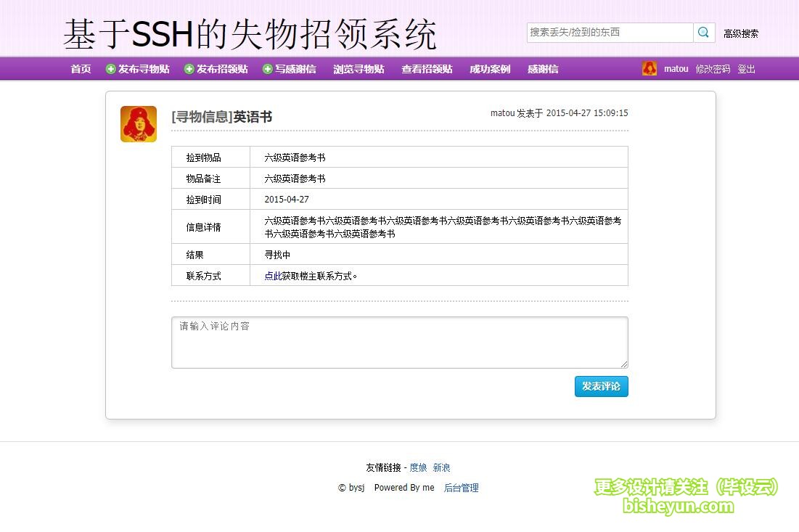This screenshot has height=532, width=799.
Task: Open the 高级搜索 advanced search link
Action: click(x=741, y=33)
